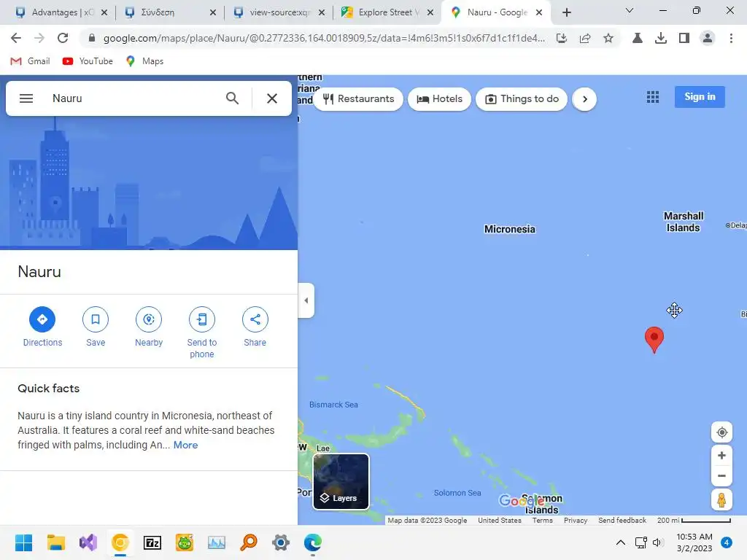
Task: Click United States region link in footer
Action: [x=499, y=521]
